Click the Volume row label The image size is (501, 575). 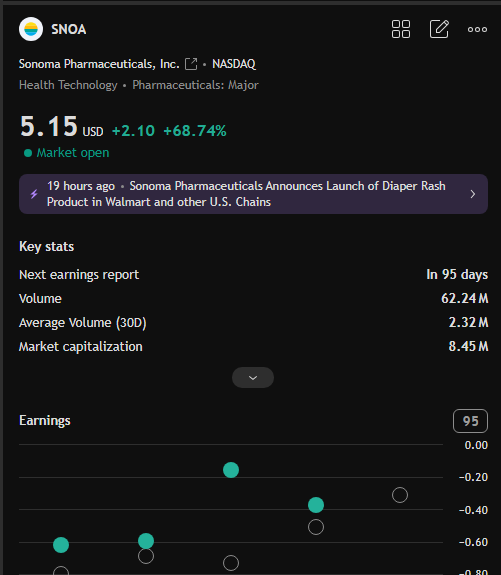click(40, 299)
